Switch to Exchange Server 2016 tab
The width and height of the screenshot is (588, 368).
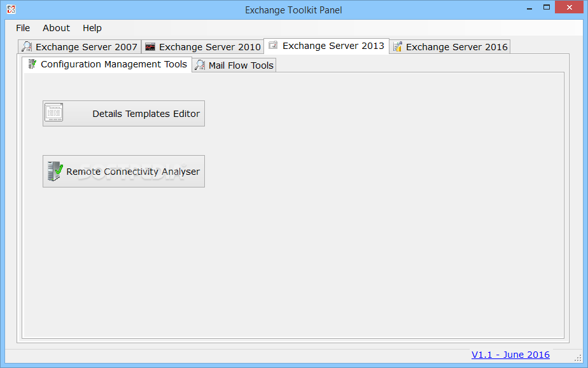pos(450,47)
